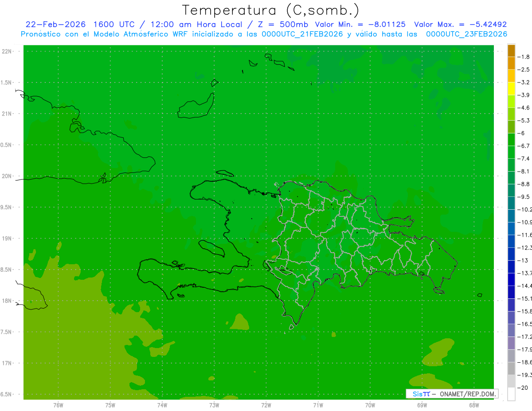Viewport: 532px width, 411px height.
Task: Pick the swatch between -2.5 and -3.2
Action: pyautogui.click(x=511, y=76)
